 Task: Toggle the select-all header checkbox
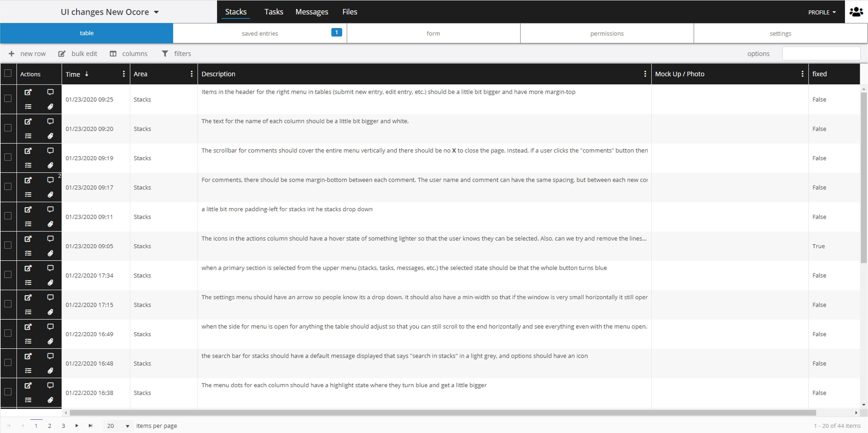coord(8,73)
